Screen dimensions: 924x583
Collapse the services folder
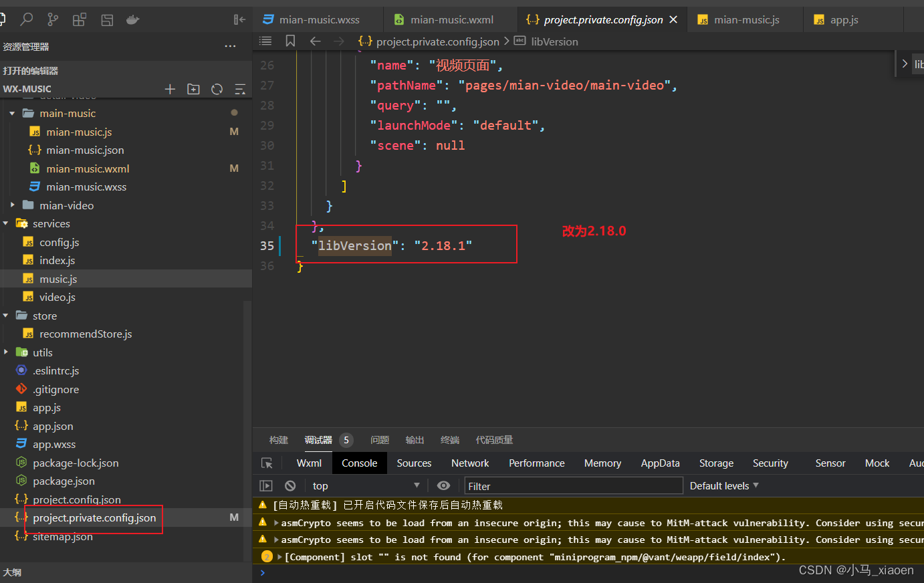click(5, 223)
